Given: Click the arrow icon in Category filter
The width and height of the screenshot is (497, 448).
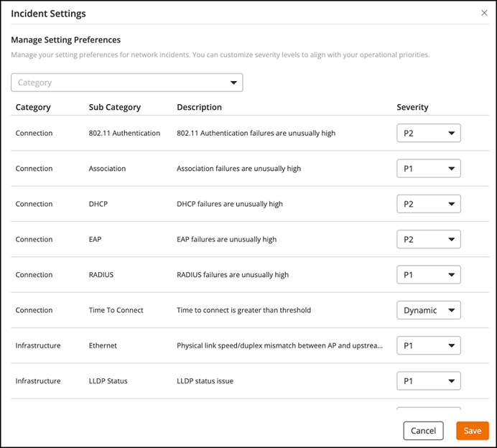Looking at the screenshot, I should coord(233,83).
